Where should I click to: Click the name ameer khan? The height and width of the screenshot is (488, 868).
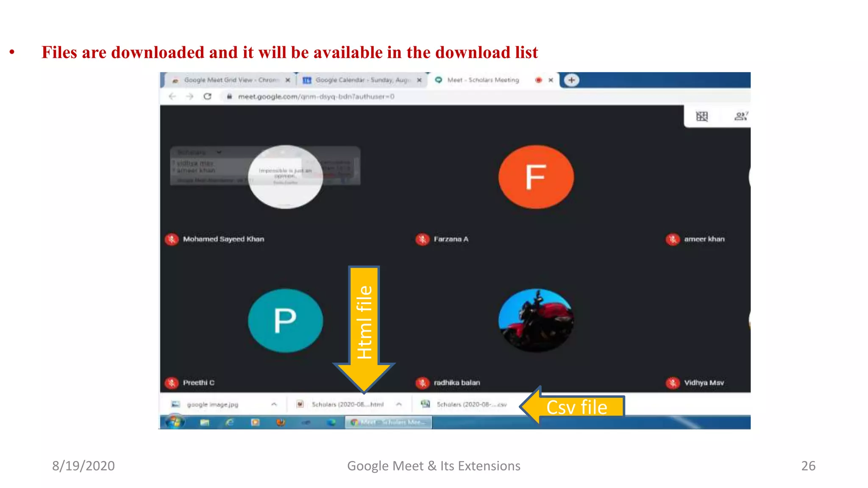coord(704,239)
